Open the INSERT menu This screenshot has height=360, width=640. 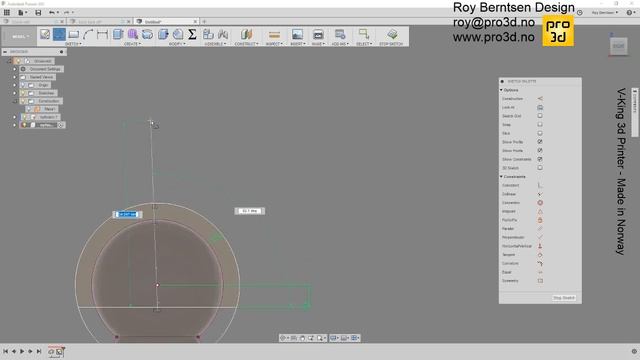[x=298, y=44]
